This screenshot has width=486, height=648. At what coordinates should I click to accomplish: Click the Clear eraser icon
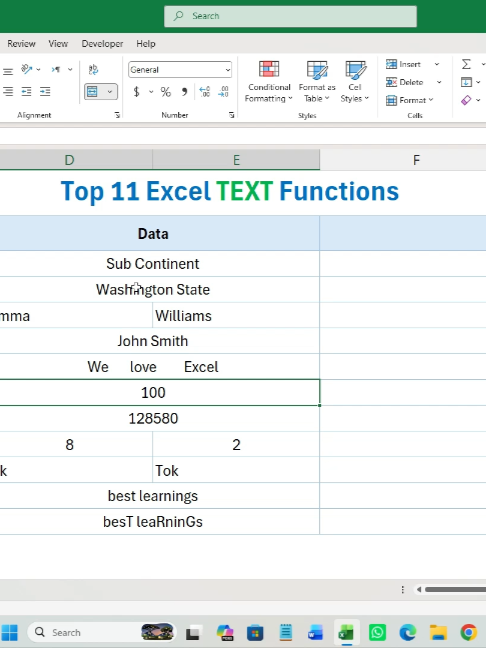[x=466, y=100]
